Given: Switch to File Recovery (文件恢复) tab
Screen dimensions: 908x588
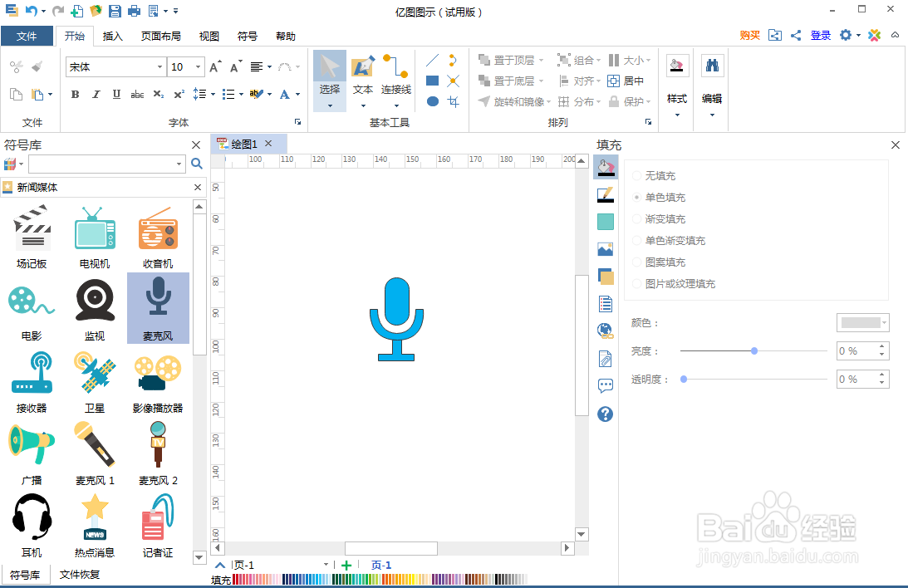Looking at the screenshot, I should coord(80,574).
